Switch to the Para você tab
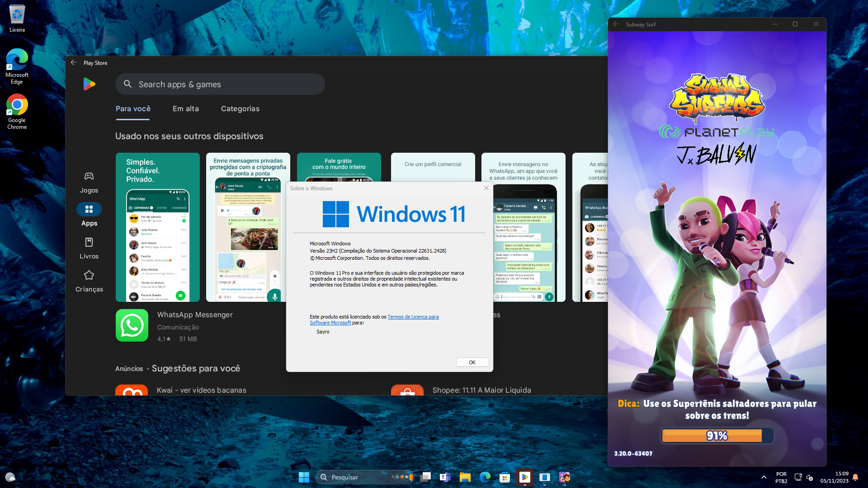 pos(133,108)
